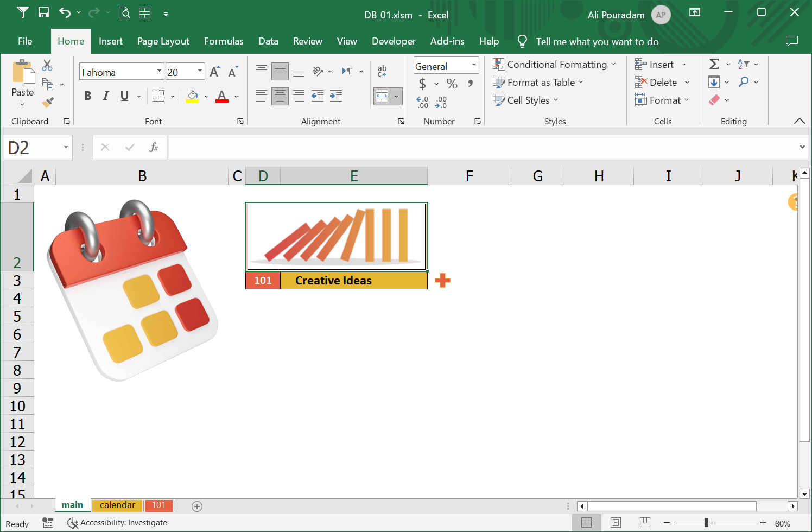This screenshot has height=532, width=812.
Task: Click the Increase Font Size icon
Action: click(x=214, y=72)
